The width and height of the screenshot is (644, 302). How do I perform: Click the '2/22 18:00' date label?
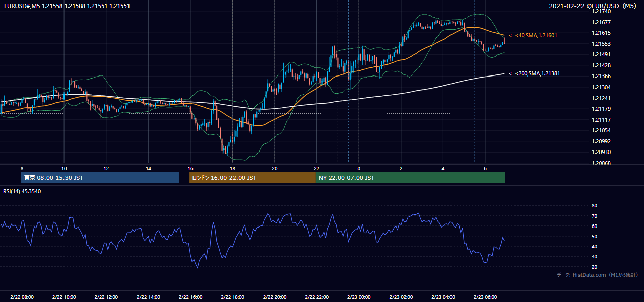click(232, 297)
